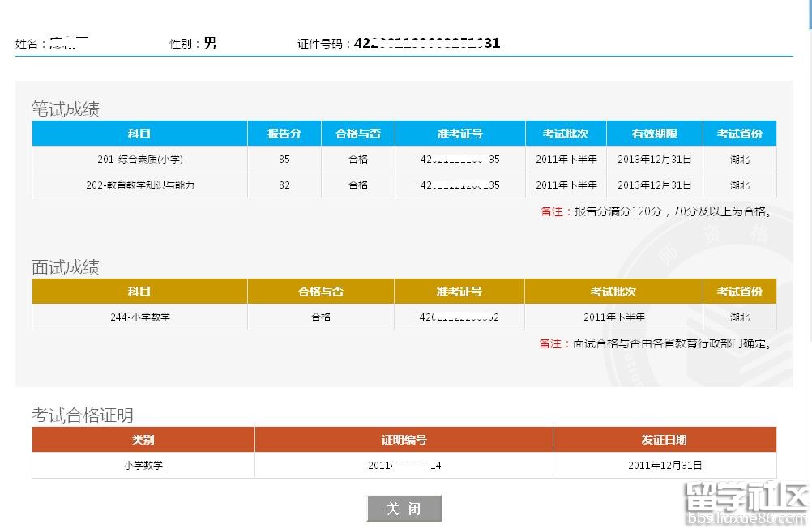Select the 考试合格证明 section heading
This screenshot has width=812, height=528.
click(82, 415)
